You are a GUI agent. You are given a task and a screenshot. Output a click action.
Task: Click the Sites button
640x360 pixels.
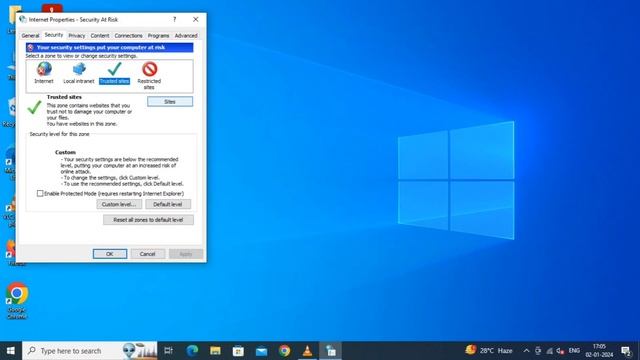[170, 102]
